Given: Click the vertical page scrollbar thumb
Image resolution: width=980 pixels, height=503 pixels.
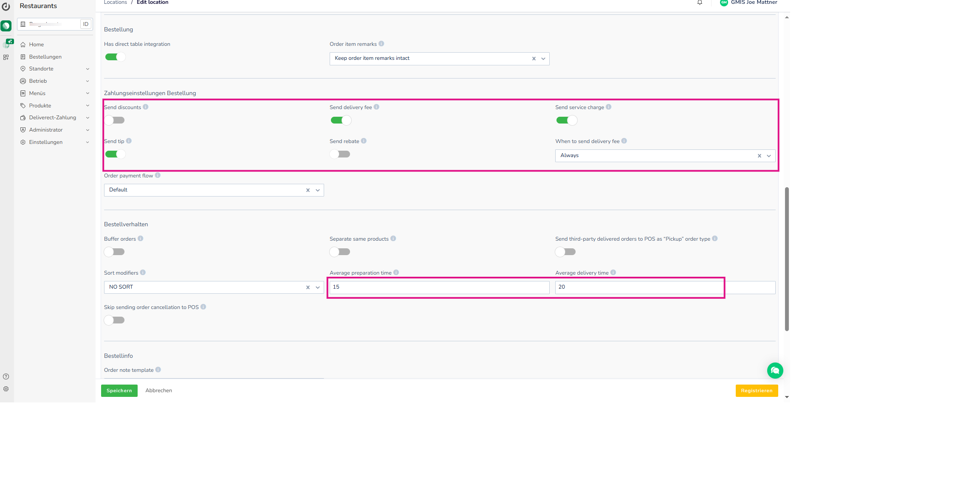Looking at the screenshot, I should 787,259.
